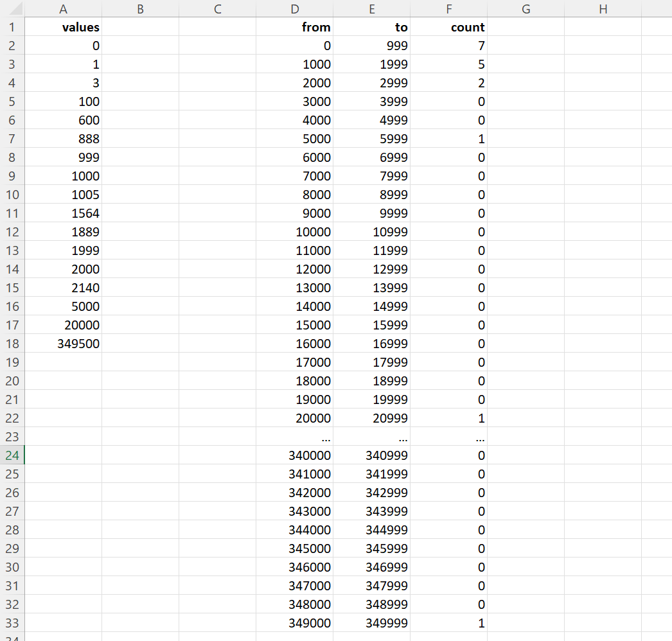Select row 33 header

(12, 622)
